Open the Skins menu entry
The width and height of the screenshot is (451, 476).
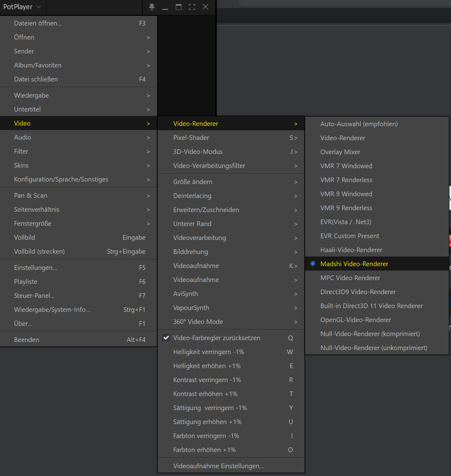pos(78,165)
